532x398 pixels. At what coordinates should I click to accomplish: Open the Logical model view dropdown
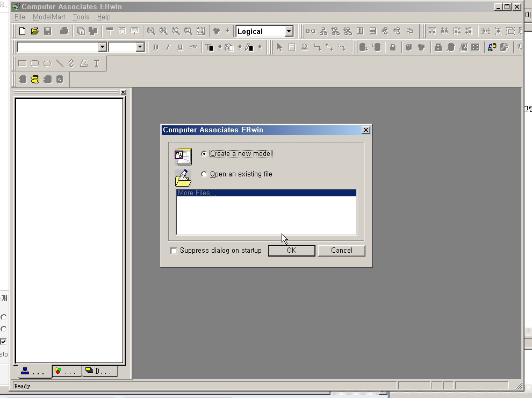click(x=289, y=31)
